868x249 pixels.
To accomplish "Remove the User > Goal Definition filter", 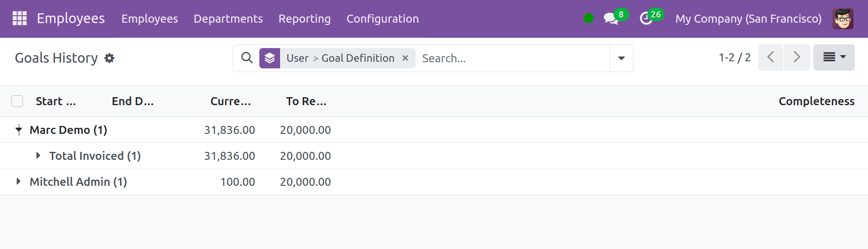I will [x=405, y=58].
